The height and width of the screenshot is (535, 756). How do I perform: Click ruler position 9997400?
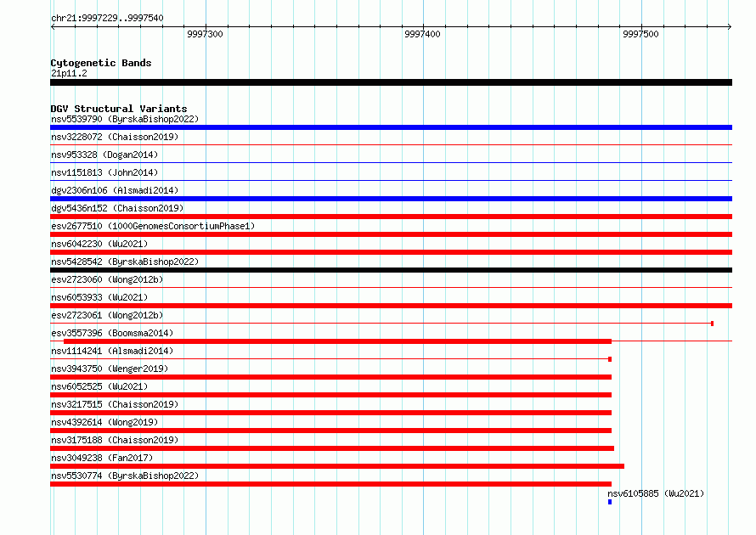pyautogui.click(x=422, y=34)
